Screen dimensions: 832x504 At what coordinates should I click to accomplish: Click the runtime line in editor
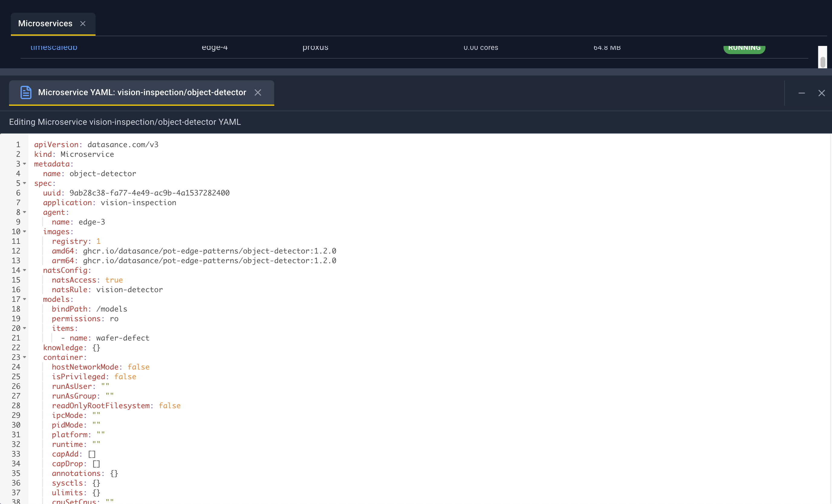76,444
